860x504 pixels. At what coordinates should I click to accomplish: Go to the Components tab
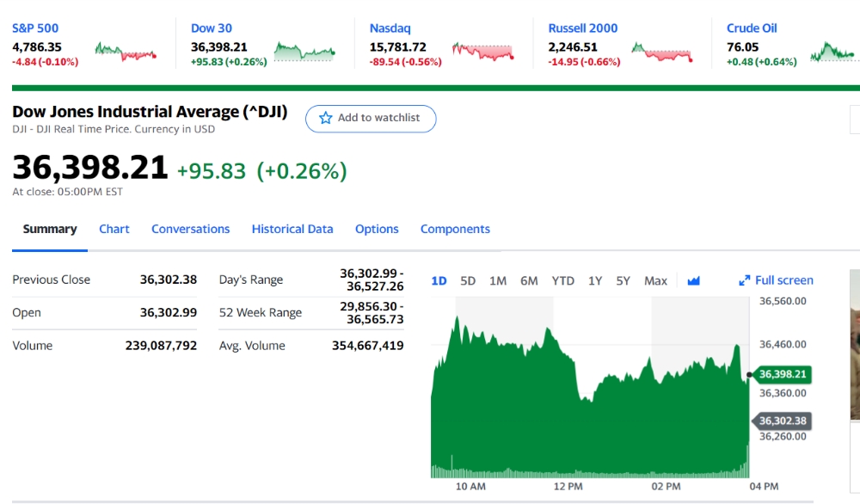tap(455, 229)
